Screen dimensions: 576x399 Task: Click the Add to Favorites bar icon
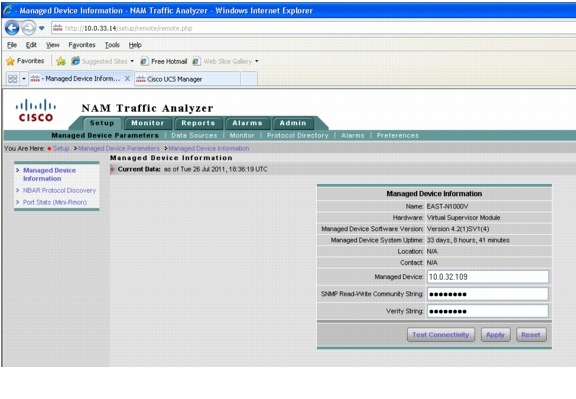coord(61,61)
